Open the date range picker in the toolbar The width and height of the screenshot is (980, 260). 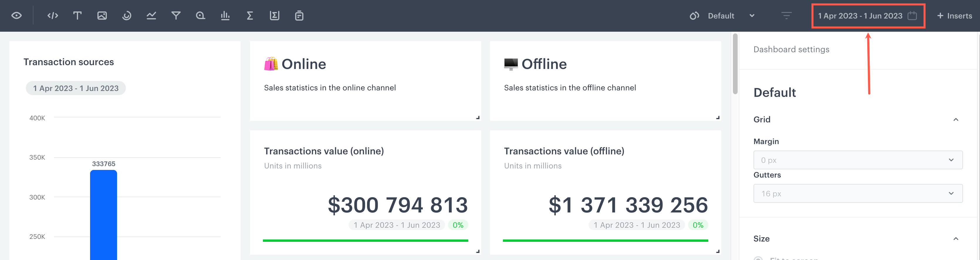click(x=867, y=16)
